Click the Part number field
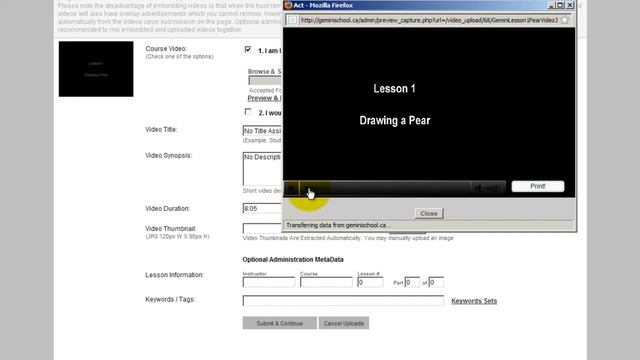This screenshot has height=360, width=640. pyautogui.click(x=412, y=282)
